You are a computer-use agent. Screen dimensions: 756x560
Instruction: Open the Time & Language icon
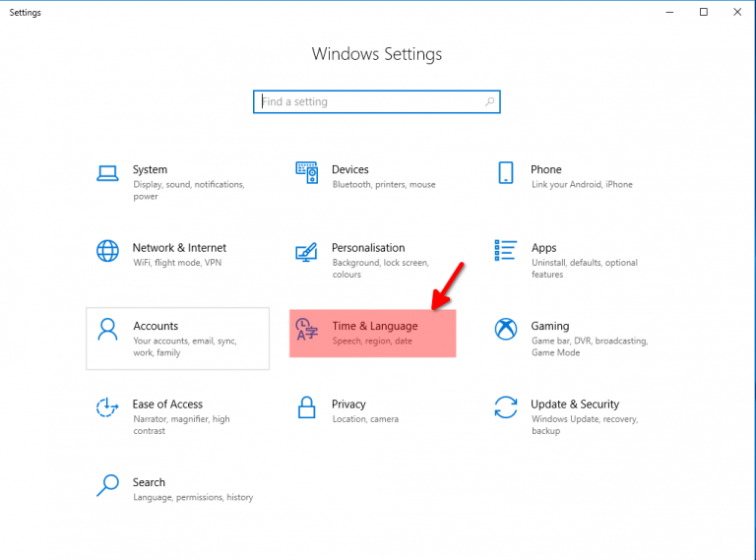point(307,329)
